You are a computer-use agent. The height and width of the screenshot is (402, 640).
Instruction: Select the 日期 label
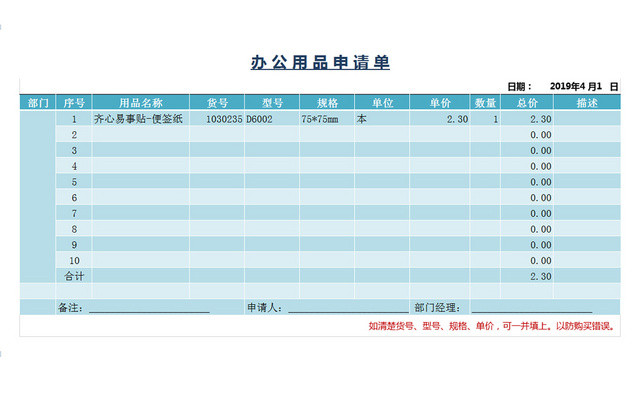click(519, 87)
